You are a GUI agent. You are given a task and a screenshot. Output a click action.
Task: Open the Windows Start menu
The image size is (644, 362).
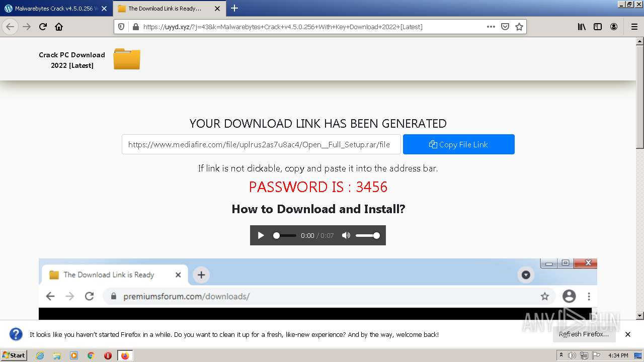[x=14, y=355]
